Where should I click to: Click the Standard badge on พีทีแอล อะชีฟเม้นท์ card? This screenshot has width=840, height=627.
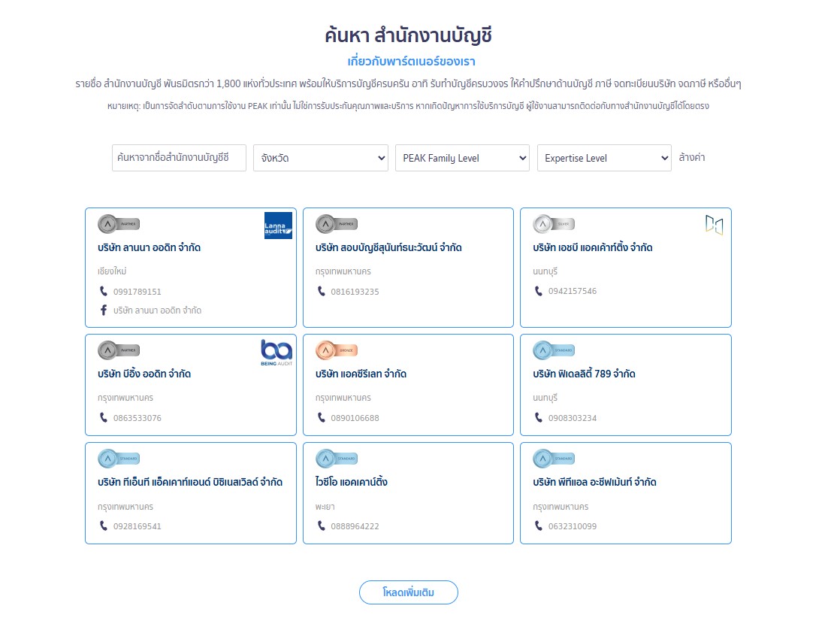coord(554,459)
